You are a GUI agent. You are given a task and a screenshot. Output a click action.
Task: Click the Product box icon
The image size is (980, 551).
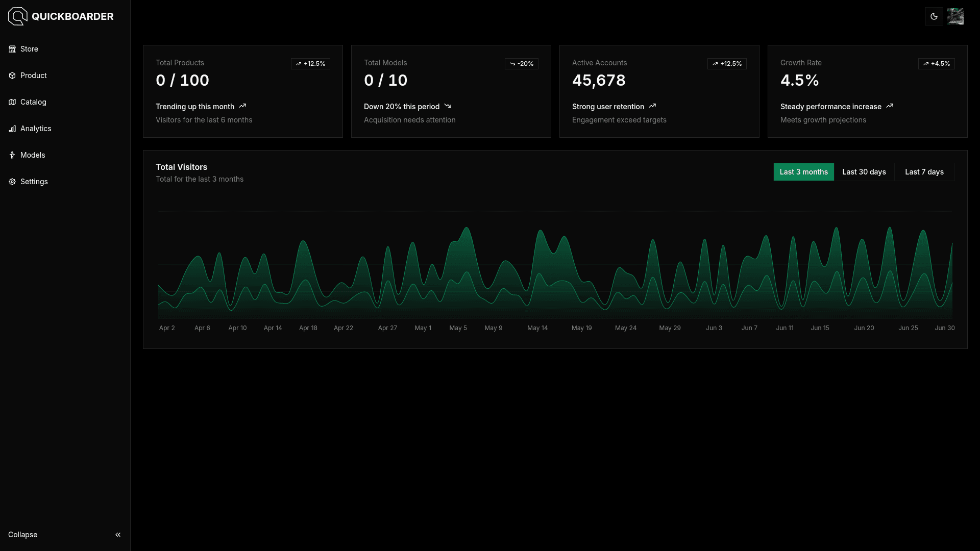pos(12,76)
